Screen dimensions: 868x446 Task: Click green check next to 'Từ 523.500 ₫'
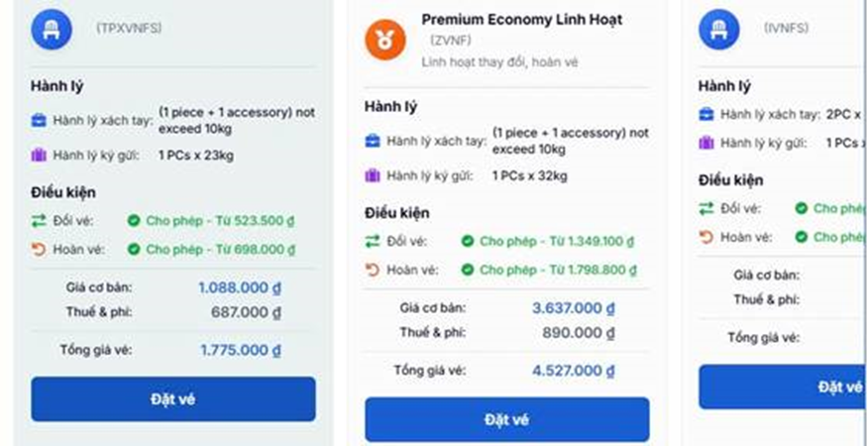coord(134,220)
